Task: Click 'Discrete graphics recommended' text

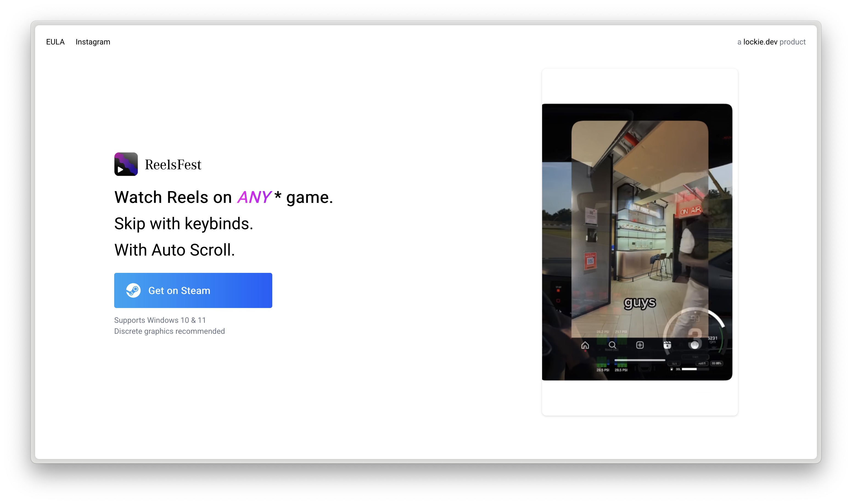Action: click(x=169, y=331)
